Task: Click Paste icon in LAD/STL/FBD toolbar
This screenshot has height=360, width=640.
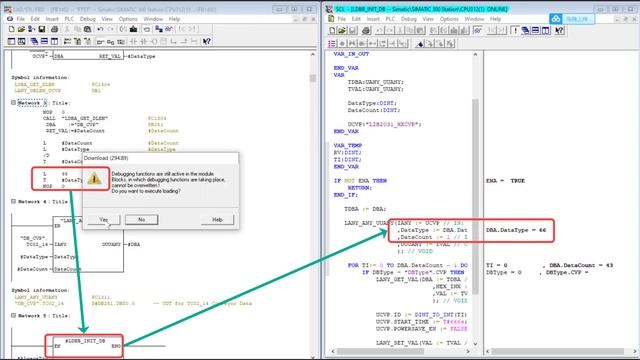Action: click(x=87, y=29)
